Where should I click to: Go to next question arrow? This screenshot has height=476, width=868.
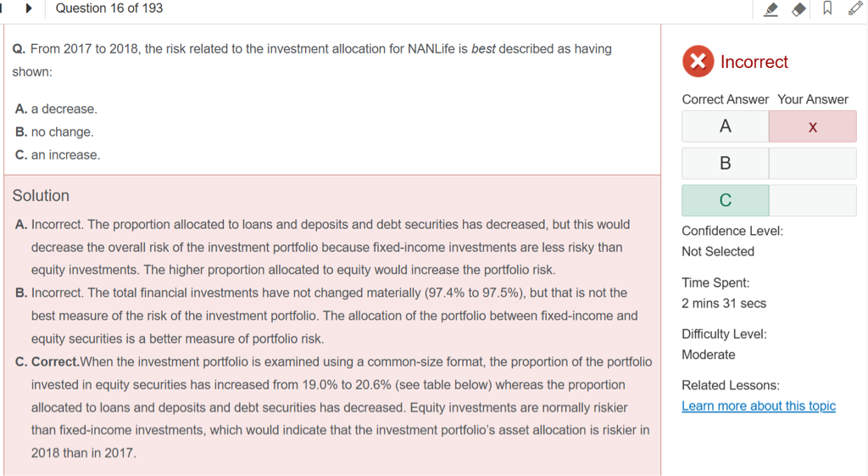pyautogui.click(x=29, y=8)
